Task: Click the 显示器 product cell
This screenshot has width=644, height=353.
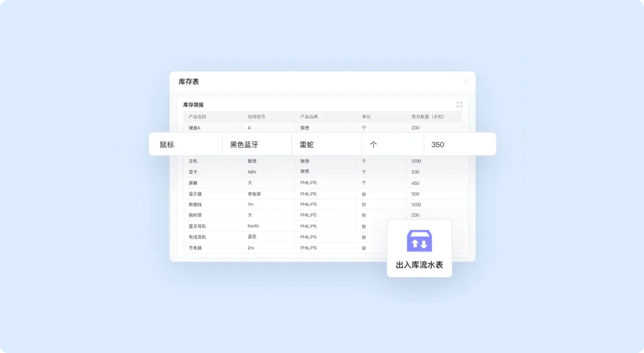Action: [195, 194]
